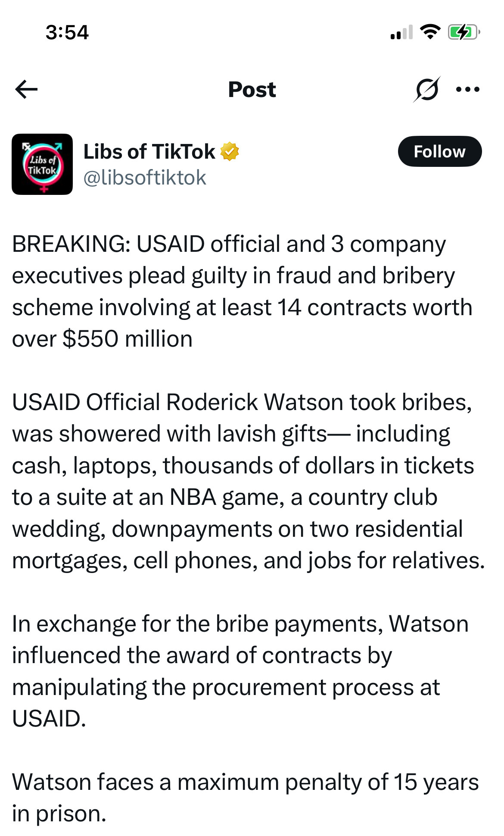Tap the words in prison at the bottom
Screen dimensions: 504x836
[x=59, y=814]
